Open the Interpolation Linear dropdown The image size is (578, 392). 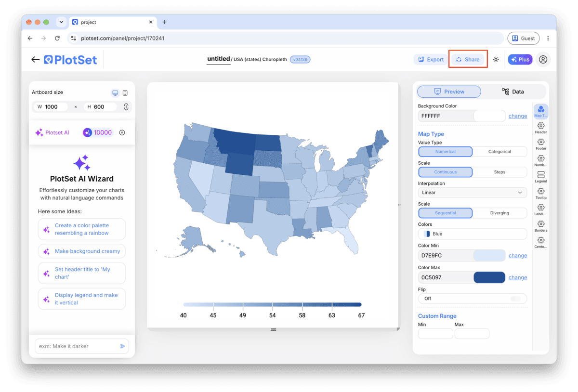click(x=473, y=193)
